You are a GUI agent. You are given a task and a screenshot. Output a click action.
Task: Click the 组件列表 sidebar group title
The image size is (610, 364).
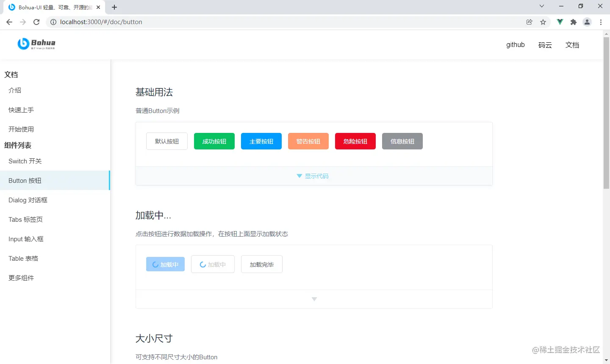(18, 145)
